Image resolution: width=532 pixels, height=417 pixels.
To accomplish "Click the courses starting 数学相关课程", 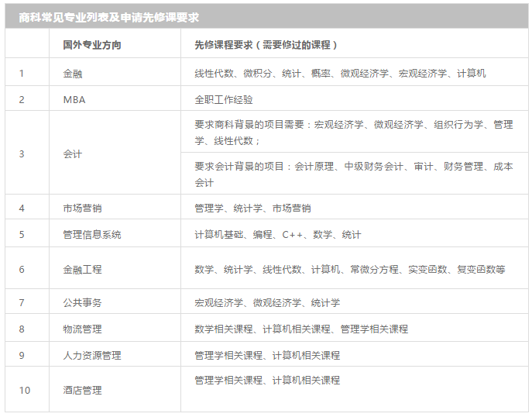I will 301,329.
